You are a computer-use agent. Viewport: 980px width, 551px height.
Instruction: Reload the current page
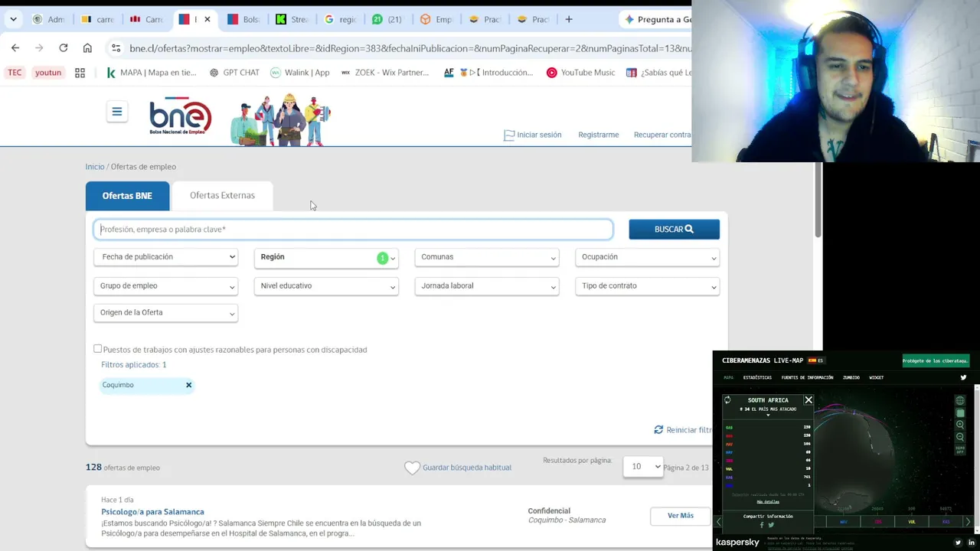click(64, 47)
